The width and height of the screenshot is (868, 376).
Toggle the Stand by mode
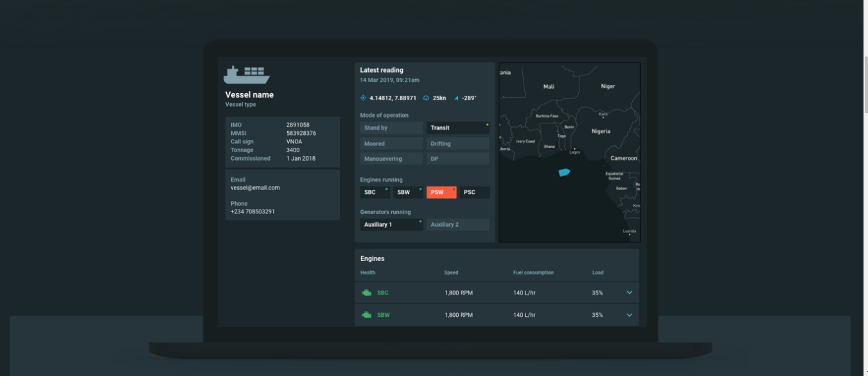coord(391,128)
